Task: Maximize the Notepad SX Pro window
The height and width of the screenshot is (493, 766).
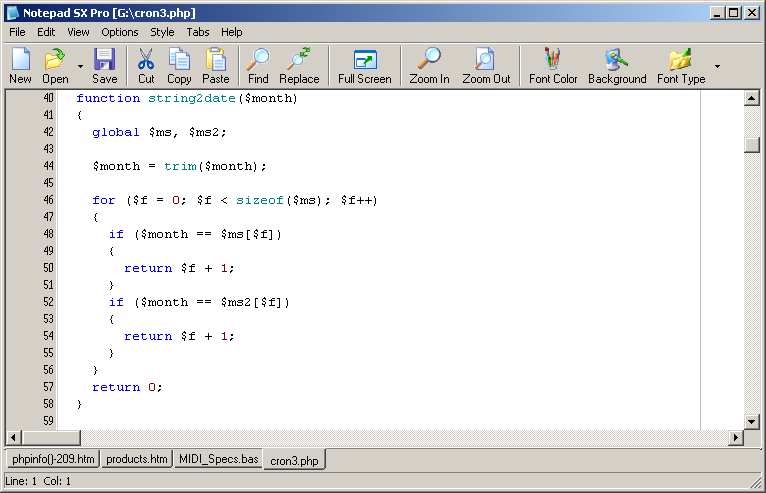Action: 734,13
